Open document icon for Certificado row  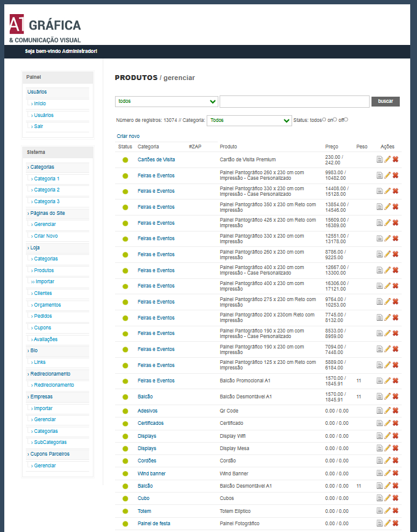point(379,424)
